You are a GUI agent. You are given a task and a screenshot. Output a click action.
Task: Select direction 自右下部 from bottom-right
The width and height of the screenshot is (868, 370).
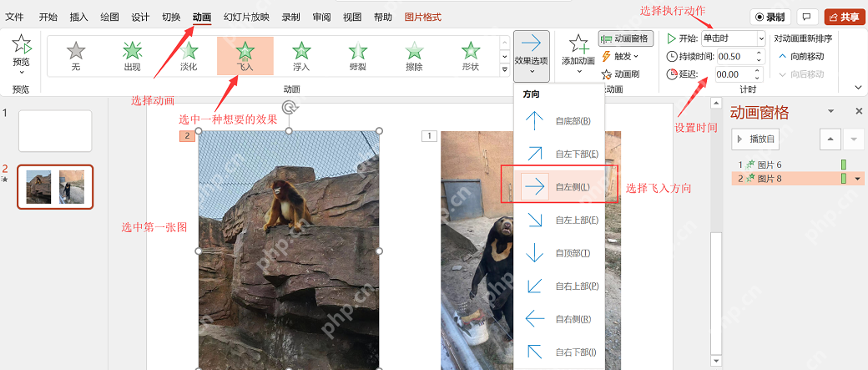coord(558,352)
